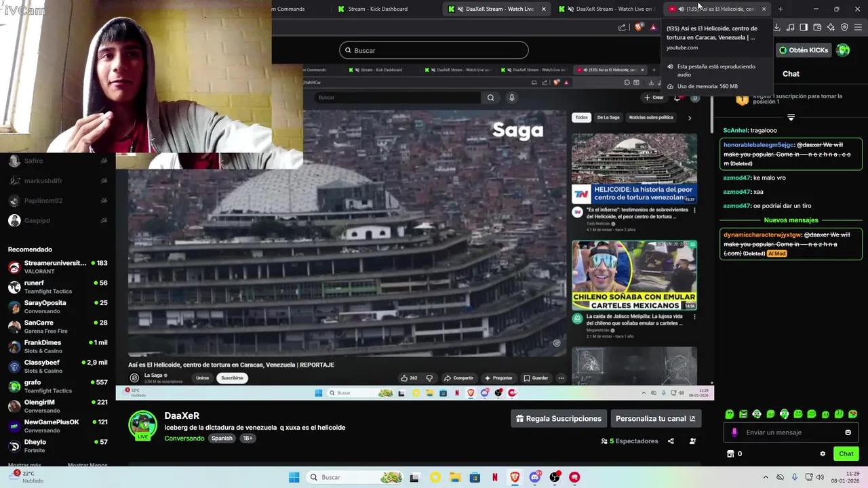Click the Spanish language tag
The width and height of the screenshot is (868, 488).
click(222, 439)
